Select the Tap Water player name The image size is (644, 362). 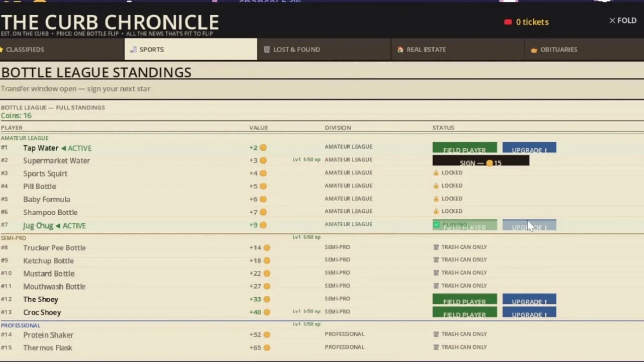[x=41, y=148]
